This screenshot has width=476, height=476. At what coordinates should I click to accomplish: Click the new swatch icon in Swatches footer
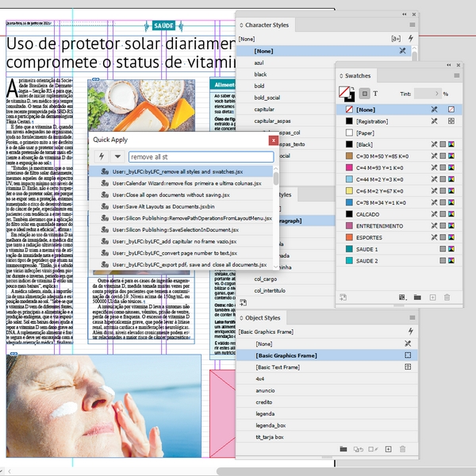(432, 297)
